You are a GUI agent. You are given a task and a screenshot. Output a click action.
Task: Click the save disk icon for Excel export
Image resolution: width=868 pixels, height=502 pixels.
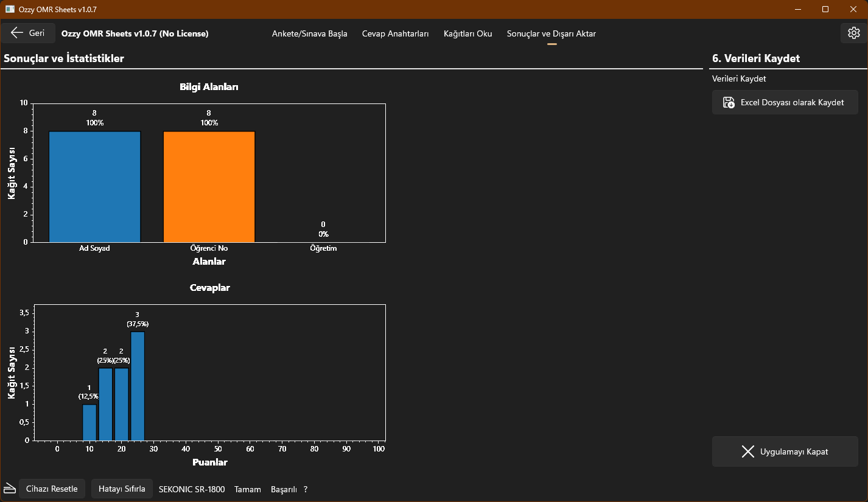coord(729,102)
